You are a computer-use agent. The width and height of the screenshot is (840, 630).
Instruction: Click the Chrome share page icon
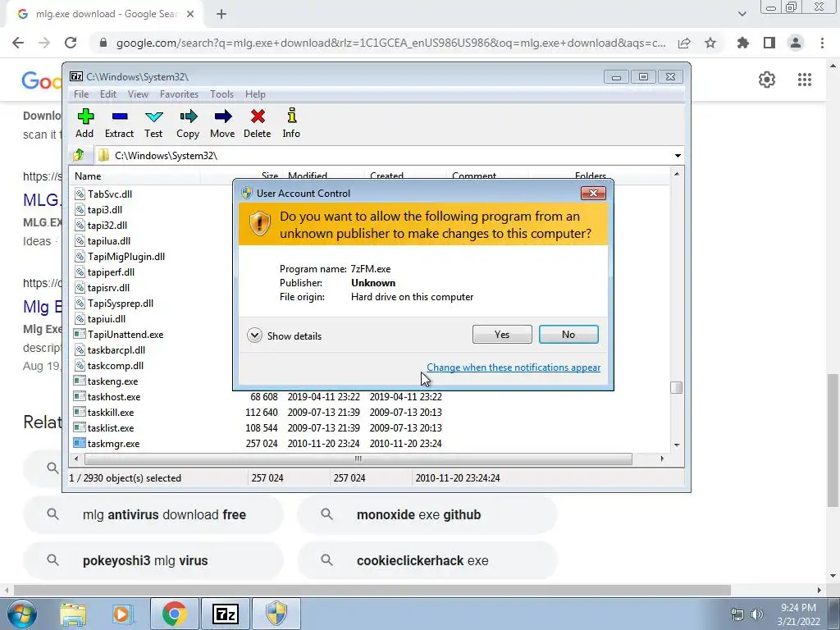(x=684, y=43)
